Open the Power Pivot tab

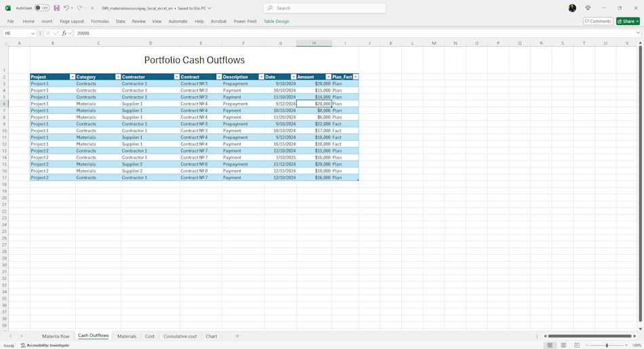click(x=245, y=21)
